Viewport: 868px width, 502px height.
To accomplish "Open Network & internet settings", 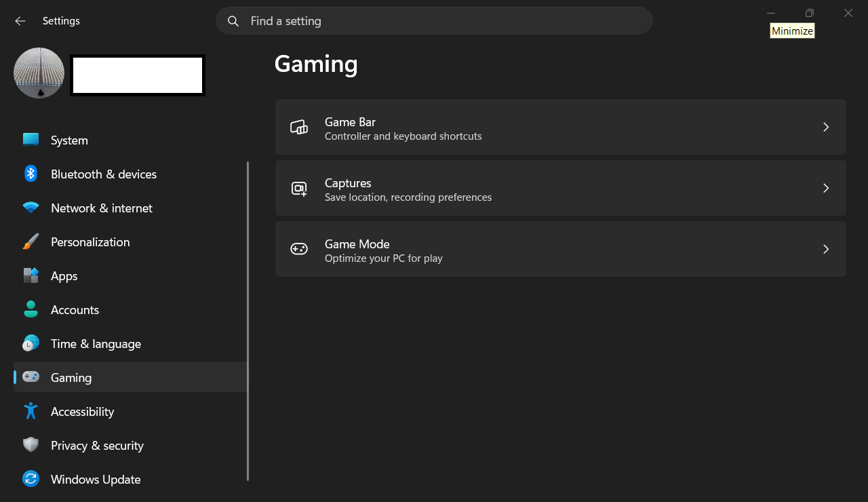I will click(130, 208).
